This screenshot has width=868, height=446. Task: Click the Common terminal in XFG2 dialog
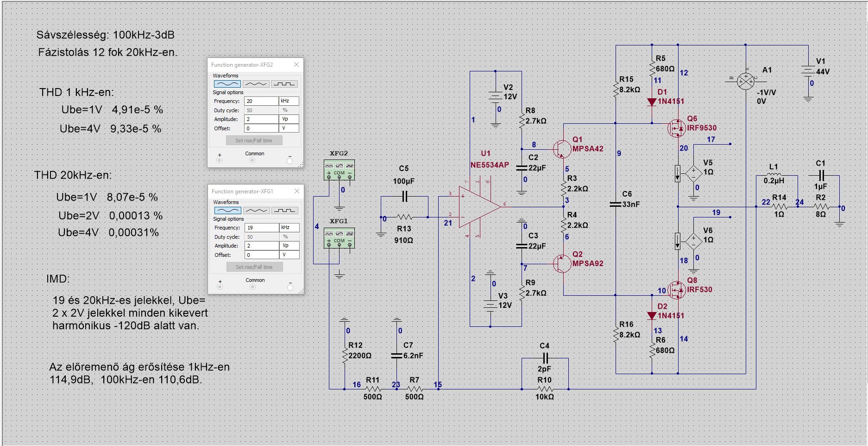click(x=252, y=160)
